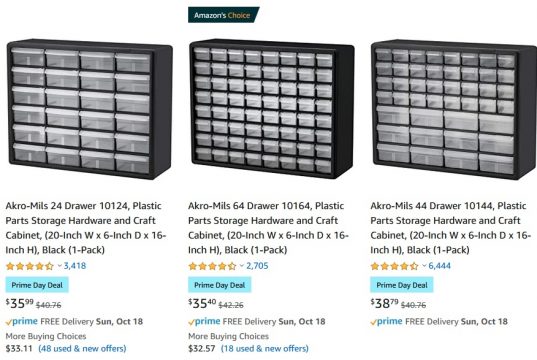View the 6,444 customer reviews
This screenshot has height=360, width=537.
[x=439, y=266]
